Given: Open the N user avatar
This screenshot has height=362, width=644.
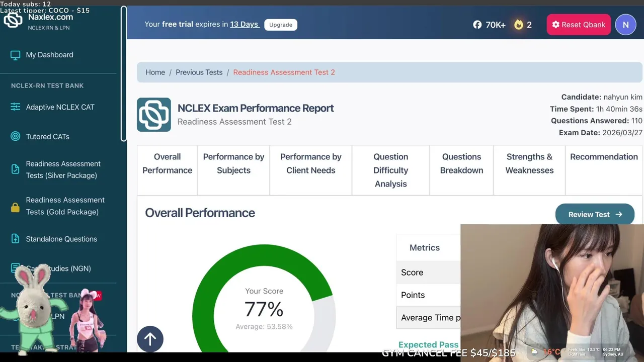Looking at the screenshot, I should pos(625,25).
